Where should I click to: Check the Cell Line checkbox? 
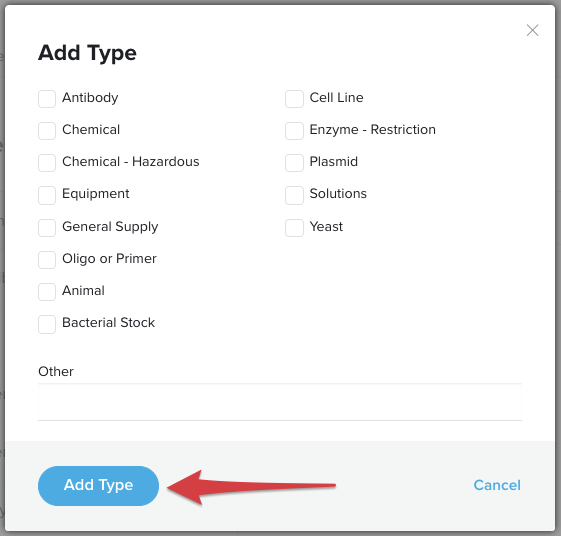294,99
